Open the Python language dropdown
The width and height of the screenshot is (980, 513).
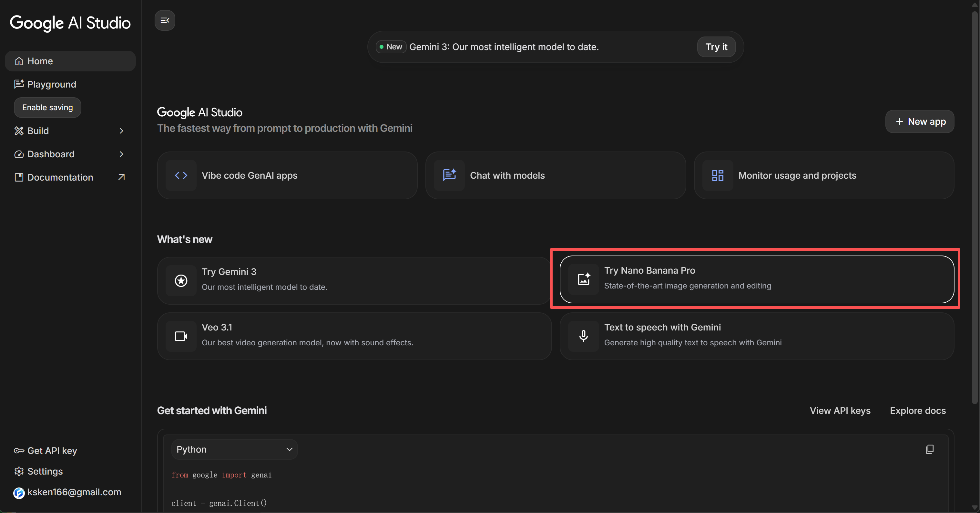(x=234, y=449)
